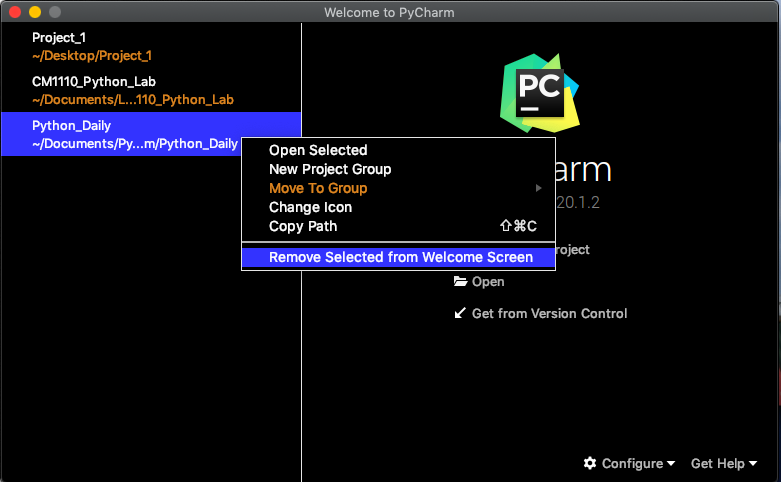
Task: Click Remove Selected from Welcome Screen
Action: point(398,257)
